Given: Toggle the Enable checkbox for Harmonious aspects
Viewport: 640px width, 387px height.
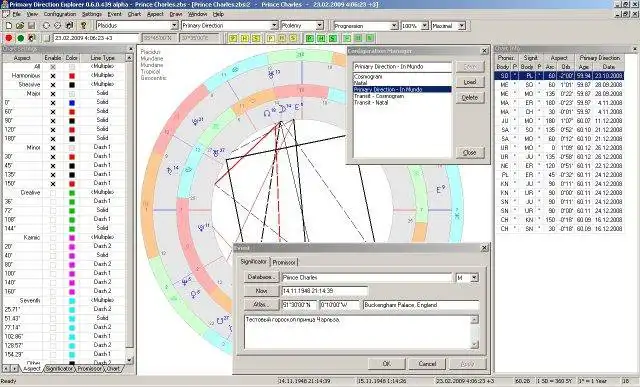Looking at the screenshot, I should [53, 76].
